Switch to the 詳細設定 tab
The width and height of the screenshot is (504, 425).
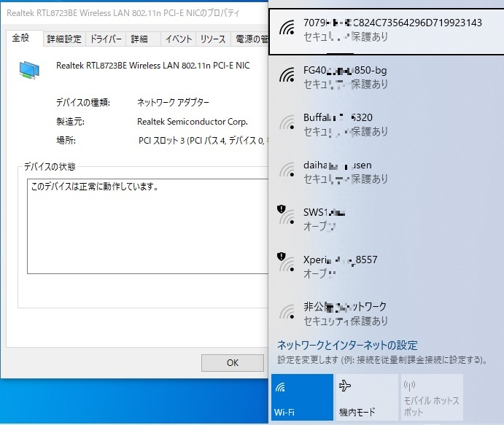64,39
